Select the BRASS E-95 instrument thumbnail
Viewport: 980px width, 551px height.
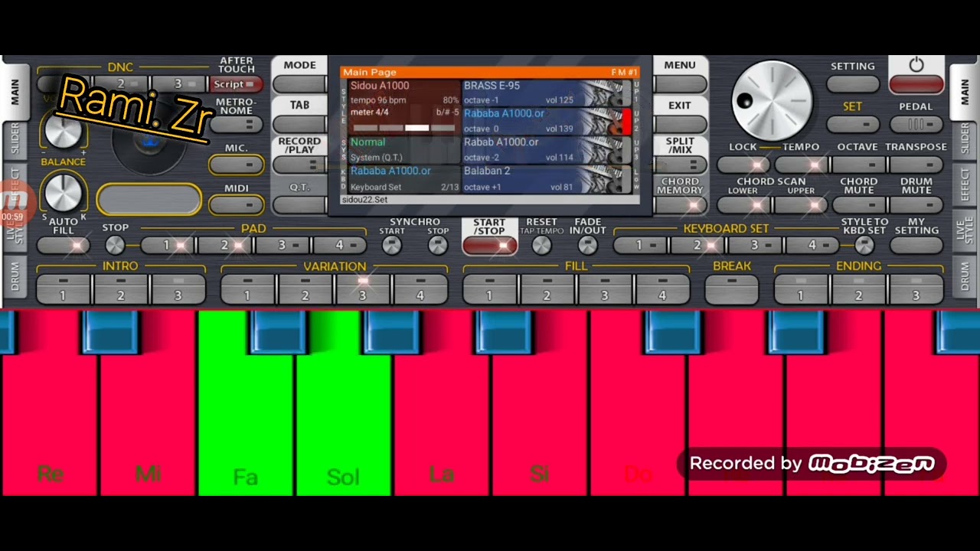click(605, 93)
